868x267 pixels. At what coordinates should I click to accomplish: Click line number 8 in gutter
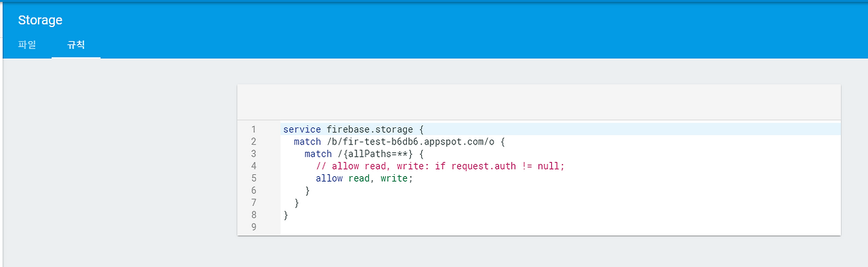pos(254,215)
